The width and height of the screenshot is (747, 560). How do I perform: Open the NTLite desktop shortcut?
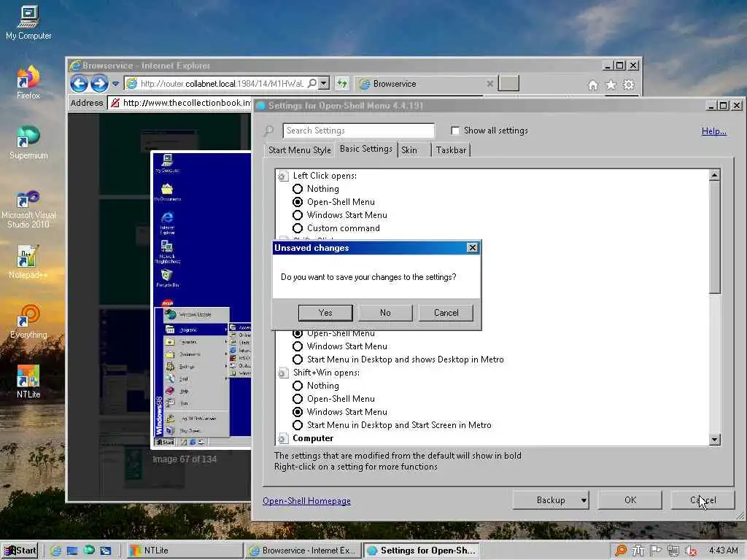(x=28, y=382)
